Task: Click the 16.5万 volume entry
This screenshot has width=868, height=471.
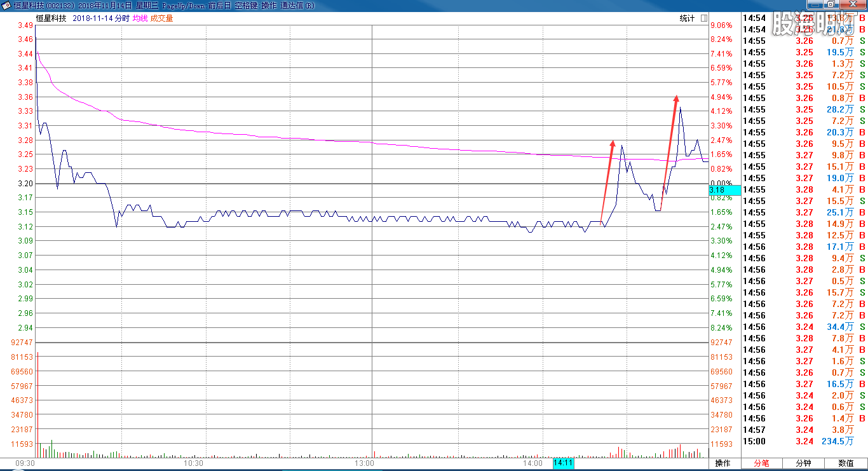Action: coord(840,384)
